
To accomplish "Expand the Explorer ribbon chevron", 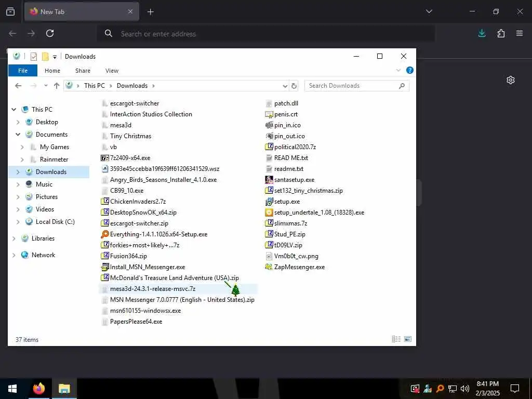I will tap(398, 70).
